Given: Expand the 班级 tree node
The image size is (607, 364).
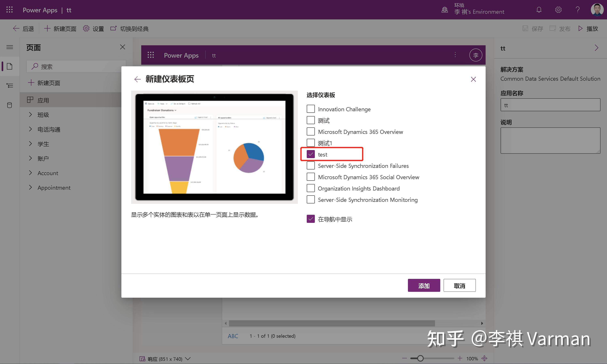Looking at the screenshot, I should [30, 114].
